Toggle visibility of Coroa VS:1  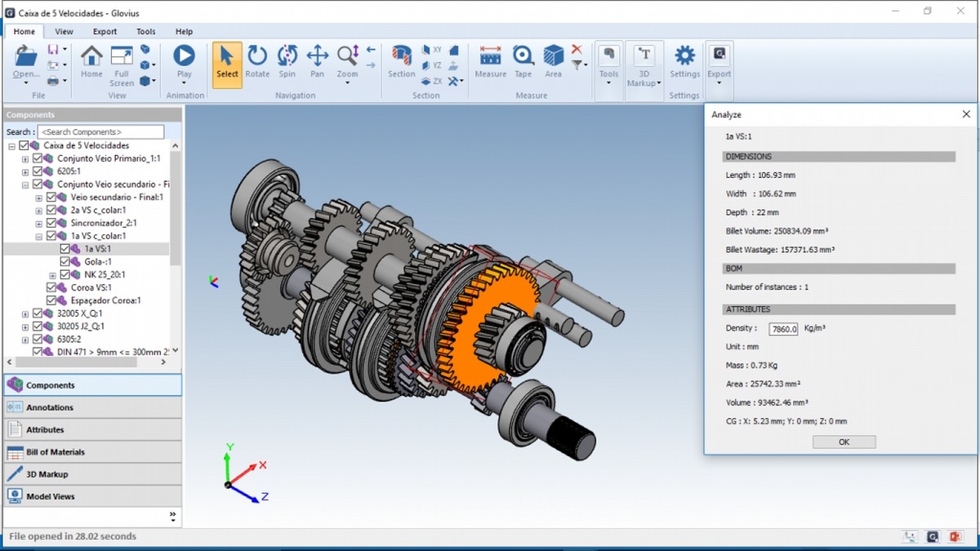[52, 287]
